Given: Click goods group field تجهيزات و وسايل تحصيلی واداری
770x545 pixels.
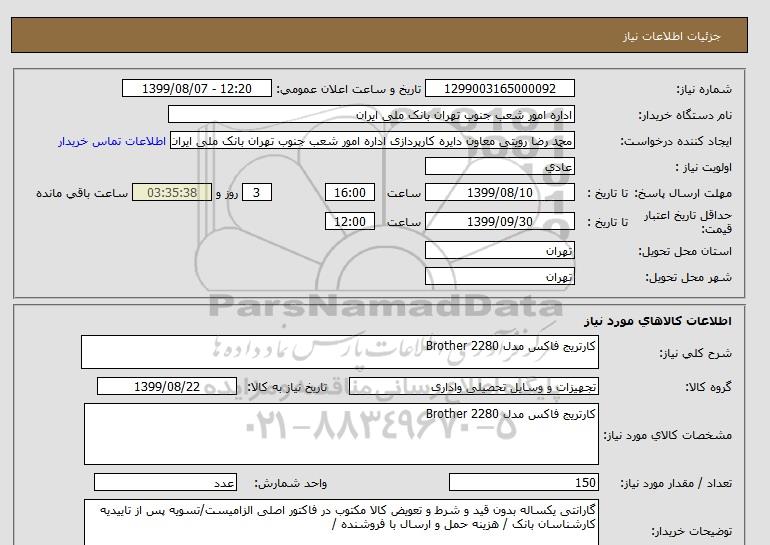Looking at the screenshot, I should pyautogui.click(x=473, y=386).
